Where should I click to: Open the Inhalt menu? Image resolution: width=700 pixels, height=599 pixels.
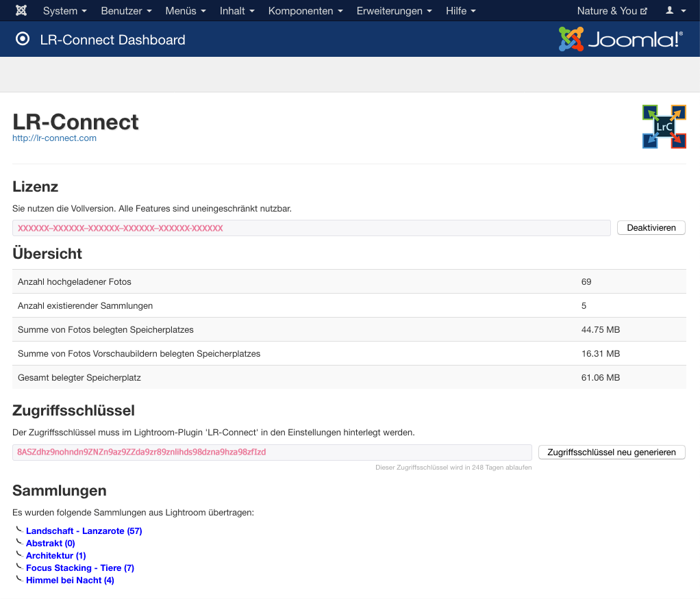[237, 11]
